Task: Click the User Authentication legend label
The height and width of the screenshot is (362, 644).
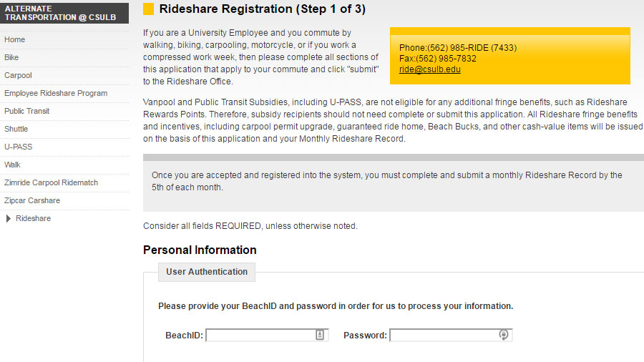Action: tap(207, 272)
